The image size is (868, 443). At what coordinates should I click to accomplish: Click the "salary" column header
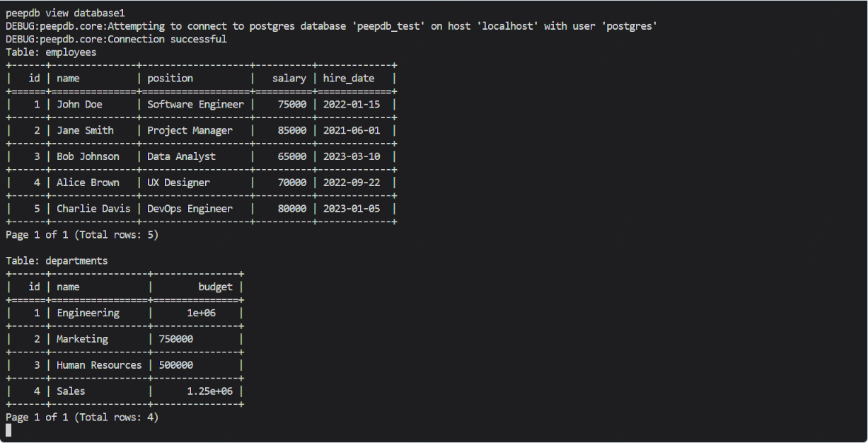[x=289, y=79]
